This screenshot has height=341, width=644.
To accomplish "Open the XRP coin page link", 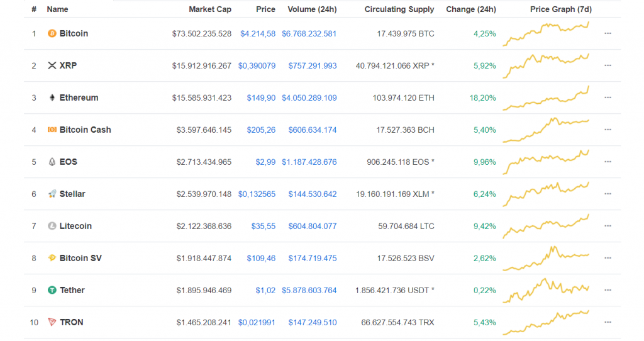I will (x=68, y=65).
